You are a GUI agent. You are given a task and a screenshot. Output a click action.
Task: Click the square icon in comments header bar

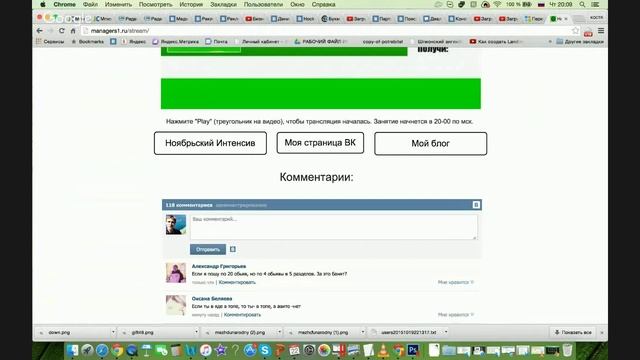476,204
